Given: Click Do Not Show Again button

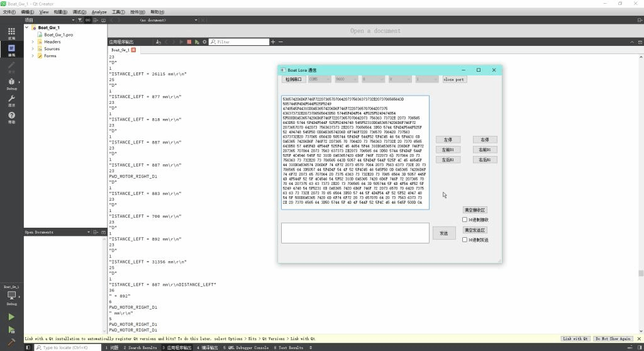Looking at the screenshot, I should 613,338.
